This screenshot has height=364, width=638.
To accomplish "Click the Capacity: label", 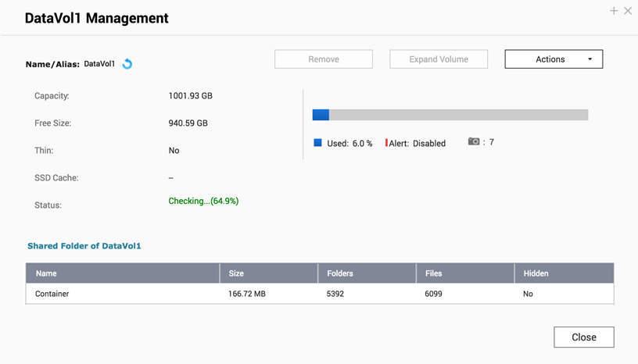I will coord(52,96).
